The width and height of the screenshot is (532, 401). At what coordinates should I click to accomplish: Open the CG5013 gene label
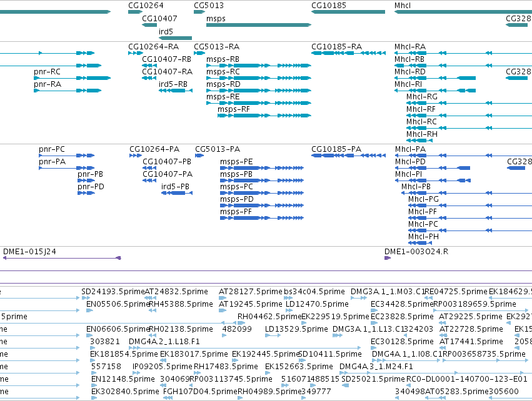209,6
